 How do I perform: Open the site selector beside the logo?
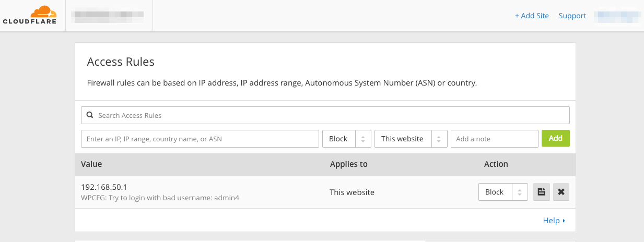coord(108,16)
